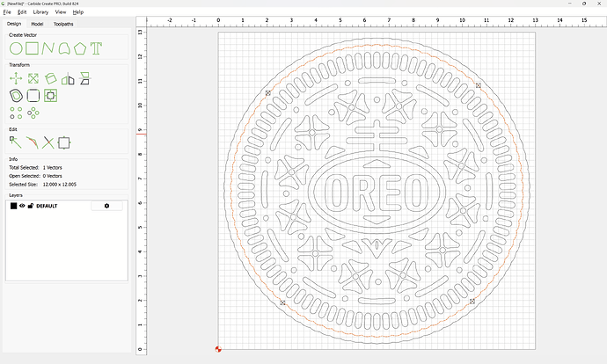Viewport: 607px width, 364px height.
Task: Toggle visibility of DEFAULT layer
Action: point(22,206)
